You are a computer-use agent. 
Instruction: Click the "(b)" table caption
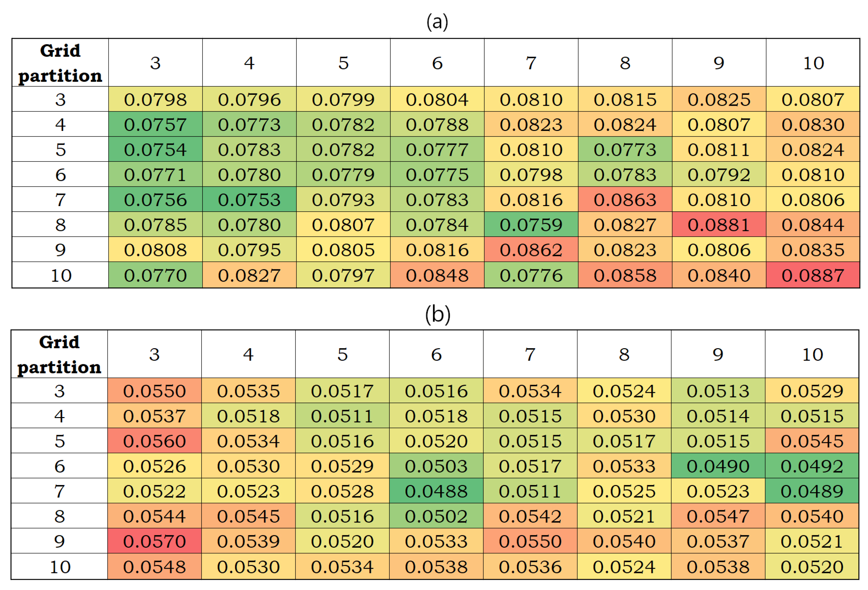click(437, 314)
